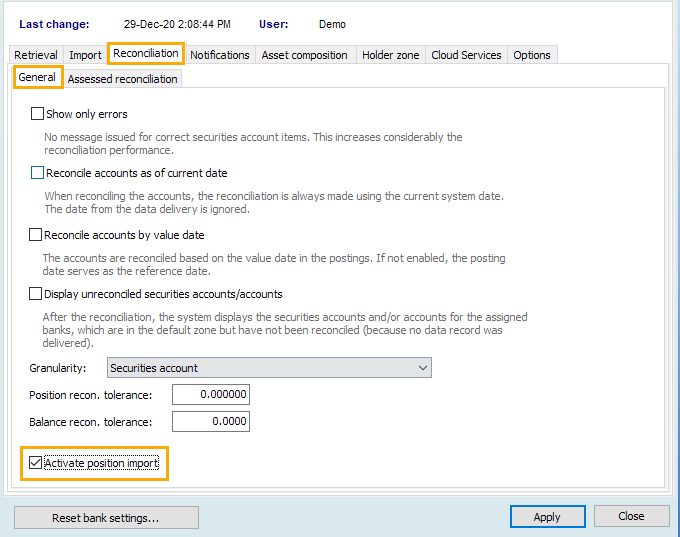Enable the Show only errors checkbox
The image size is (680, 537).
pyautogui.click(x=38, y=114)
